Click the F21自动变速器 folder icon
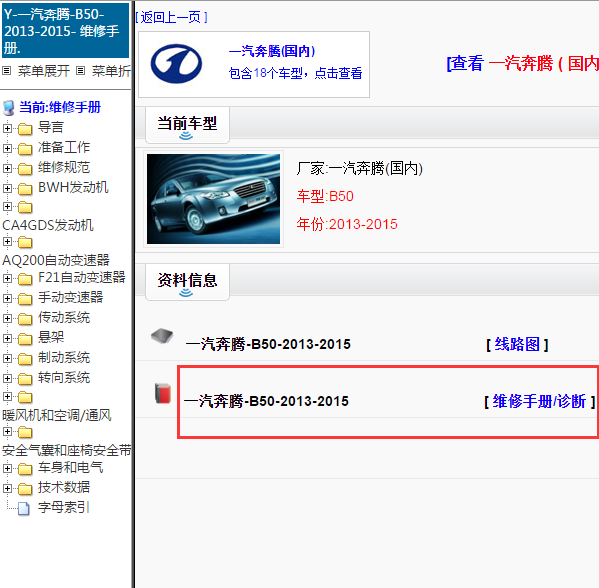This screenshot has height=588, width=599. [x=25, y=279]
